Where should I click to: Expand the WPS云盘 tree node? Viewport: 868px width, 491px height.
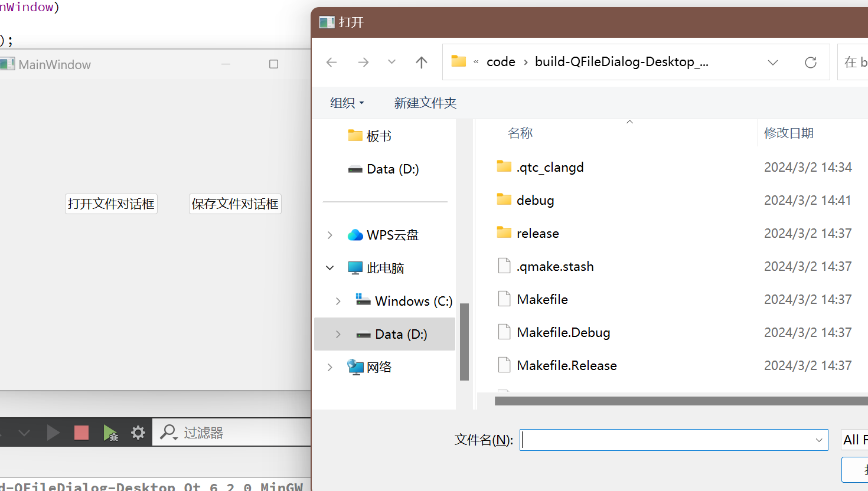pyautogui.click(x=330, y=235)
